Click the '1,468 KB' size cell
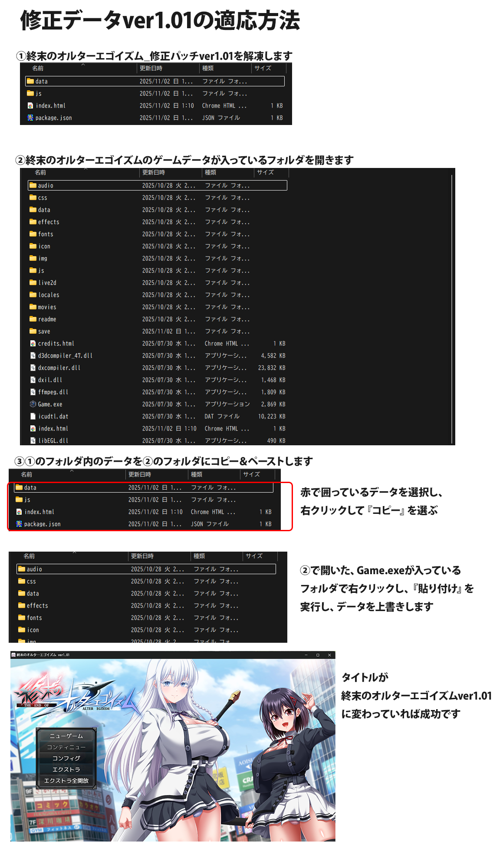The width and height of the screenshot is (503, 868). pyautogui.click(x=273, y=380)
